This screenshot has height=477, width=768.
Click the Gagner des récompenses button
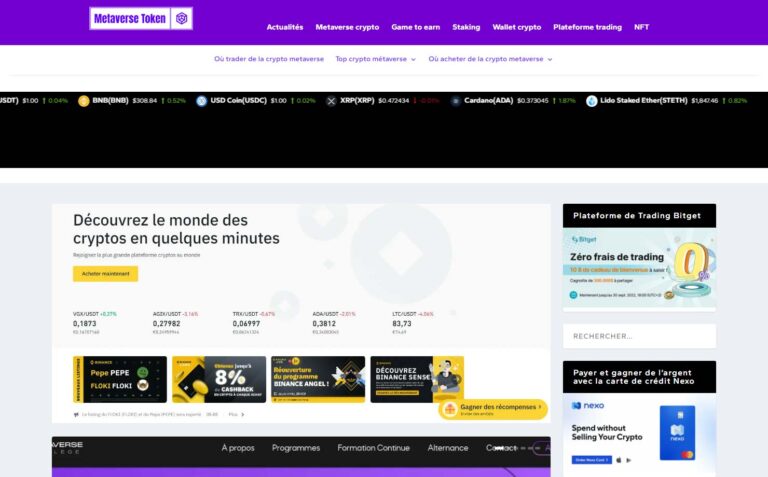tap(493, 409)
